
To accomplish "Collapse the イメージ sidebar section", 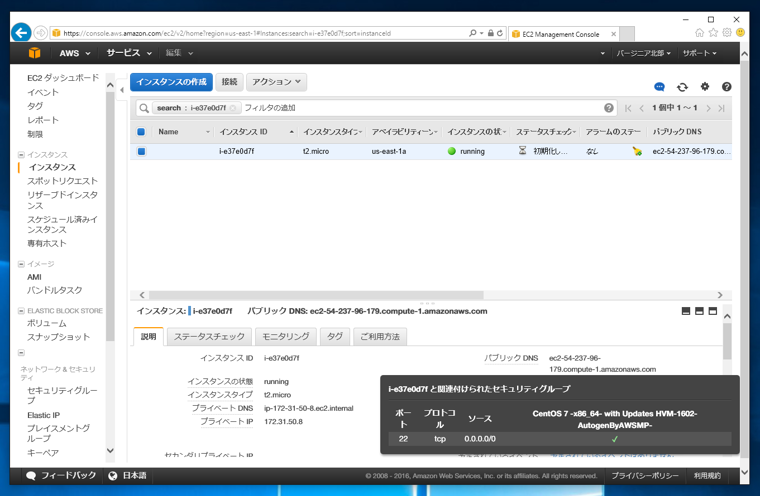I will click(21, 264).
